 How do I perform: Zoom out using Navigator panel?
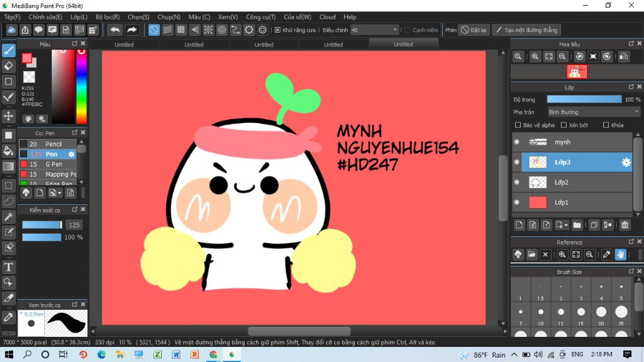tap(562, 57)
